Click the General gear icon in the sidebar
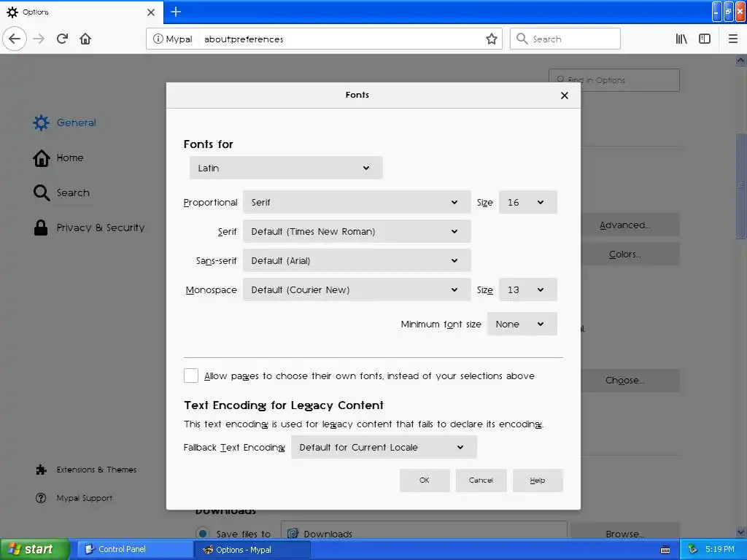747x560 pixels. click(41, 122)
